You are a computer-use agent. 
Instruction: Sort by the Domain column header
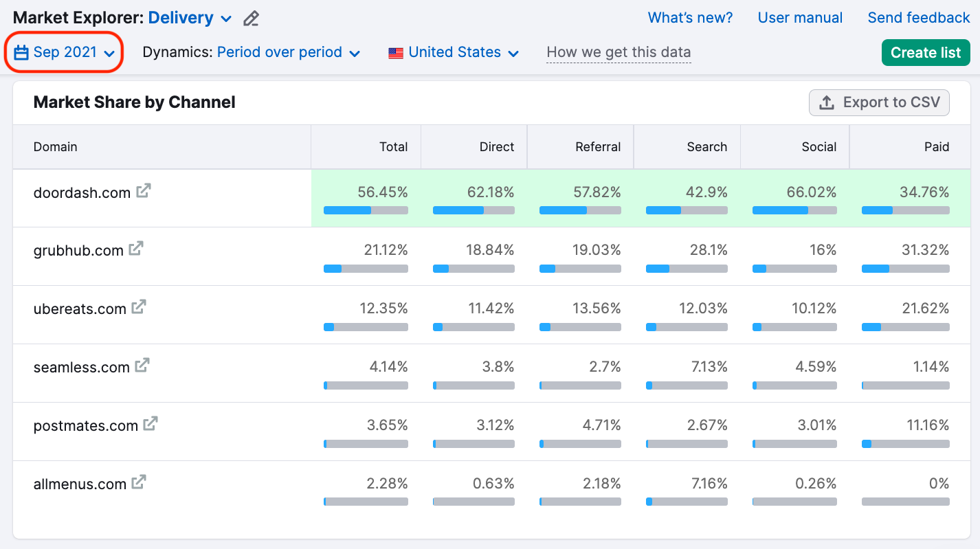click(x=55, y=146)
